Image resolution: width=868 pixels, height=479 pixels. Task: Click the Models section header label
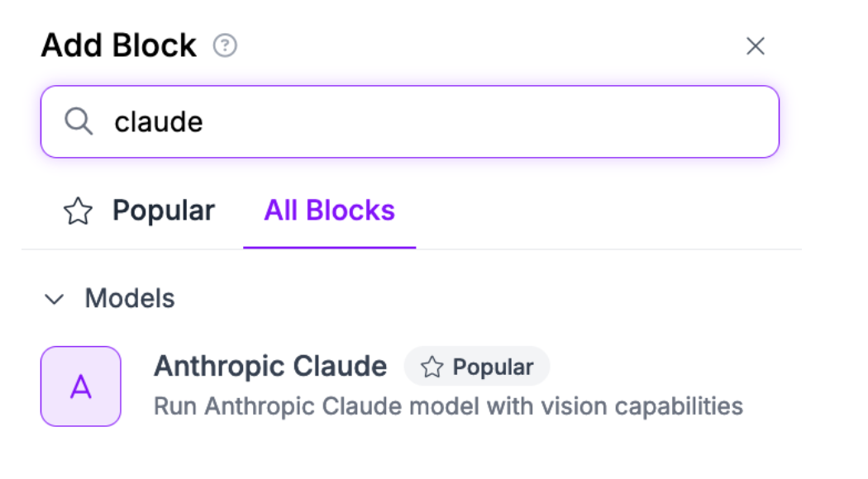(130, 298)
